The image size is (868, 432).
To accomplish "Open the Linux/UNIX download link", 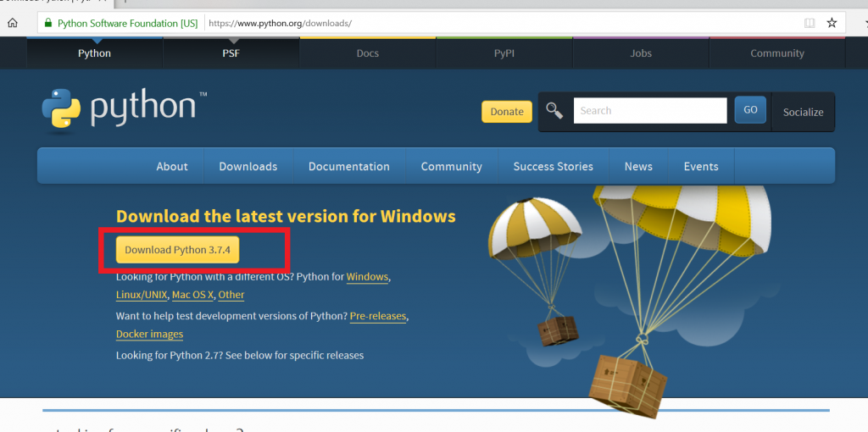I will [142, 295].
